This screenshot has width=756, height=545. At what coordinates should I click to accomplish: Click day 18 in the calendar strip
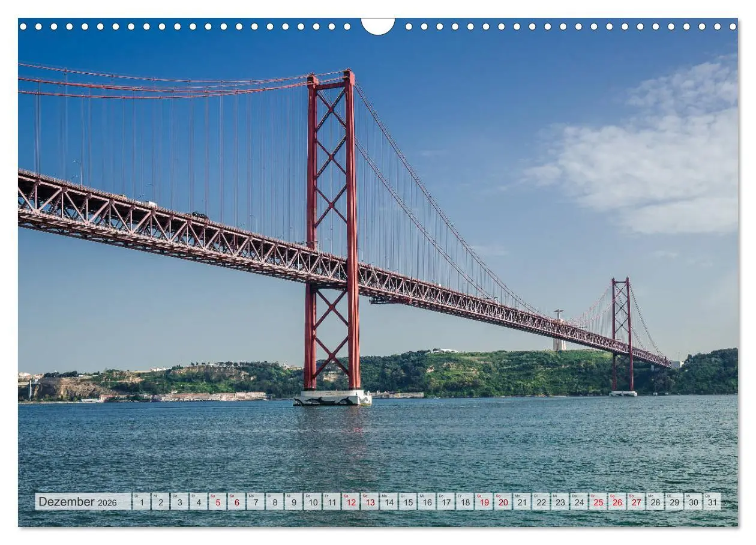464,502
